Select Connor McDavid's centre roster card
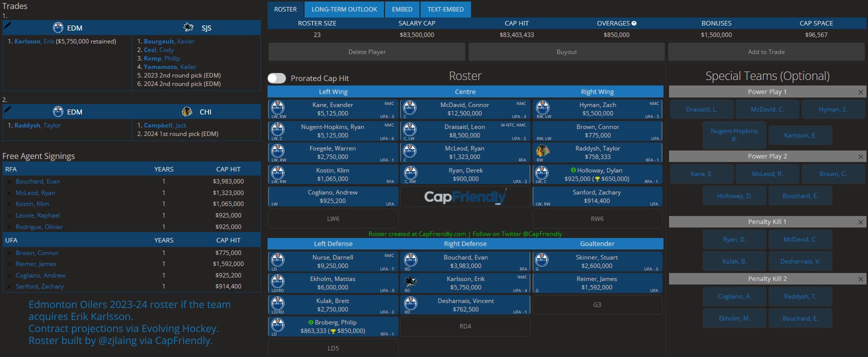The width and height of the screenshot is (868, 357). [x=465, y=109]
